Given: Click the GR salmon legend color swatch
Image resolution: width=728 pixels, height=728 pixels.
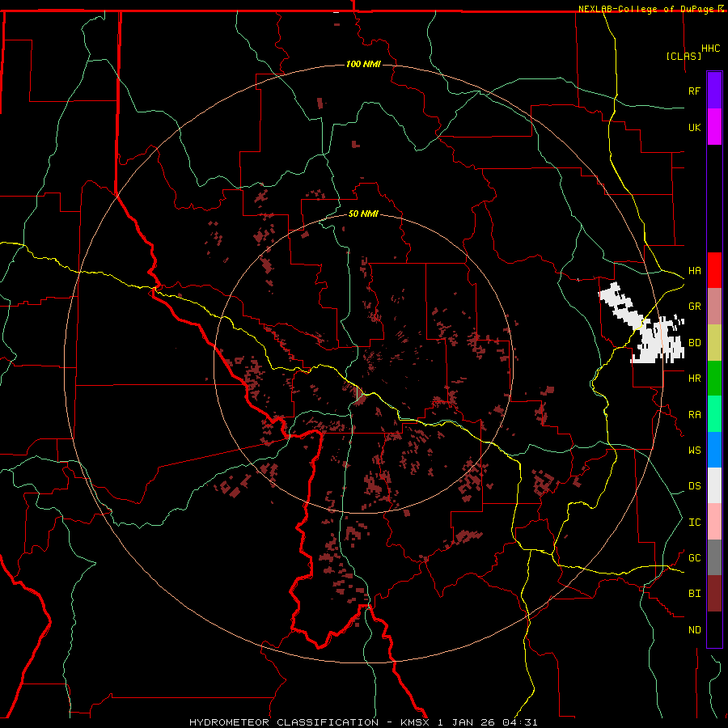Looking at the screenshot, I should pyautogui.click(x=714, y=307).
